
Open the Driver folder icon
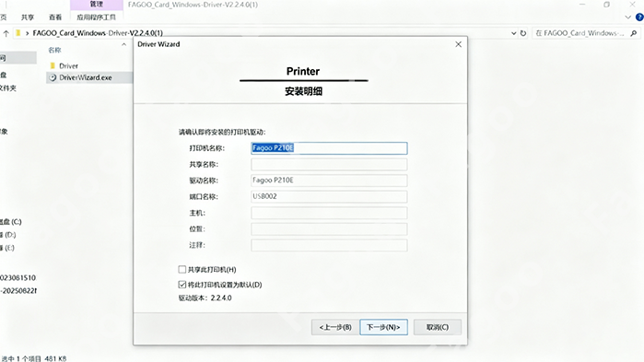tap(53, 65)
